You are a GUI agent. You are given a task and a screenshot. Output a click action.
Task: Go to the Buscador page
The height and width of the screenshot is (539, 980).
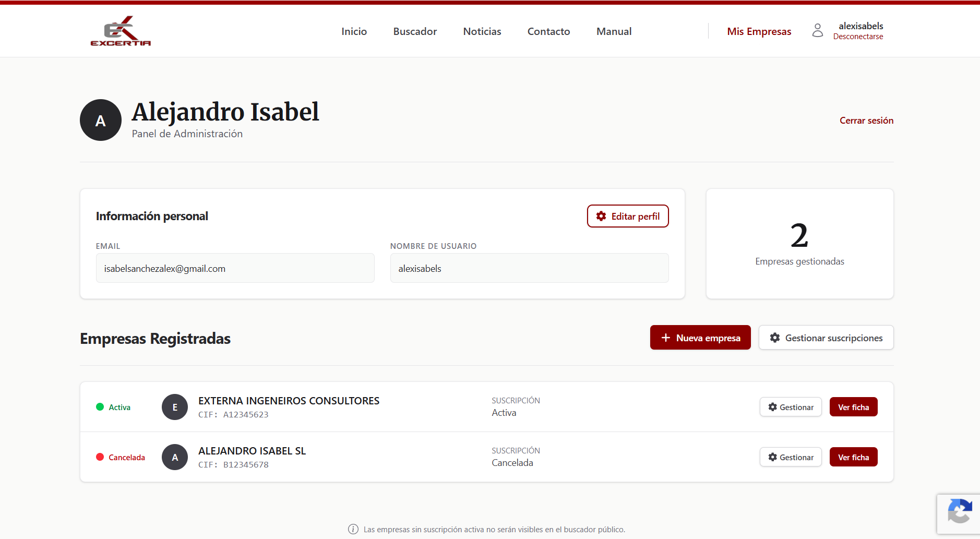pos(415,31)
